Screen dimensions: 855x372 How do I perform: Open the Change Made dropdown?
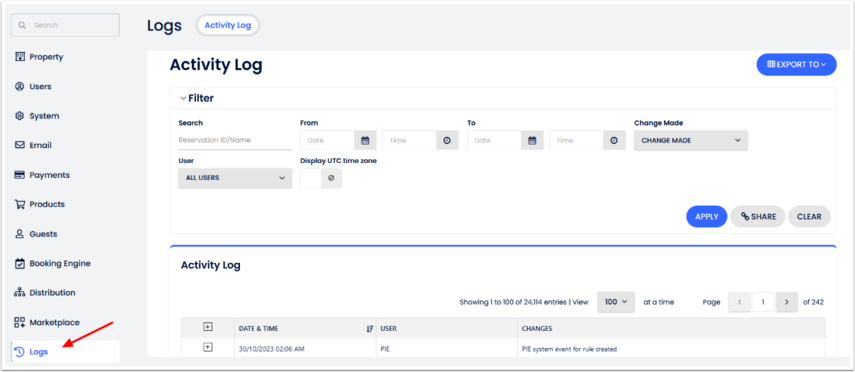tap(691, 140)
